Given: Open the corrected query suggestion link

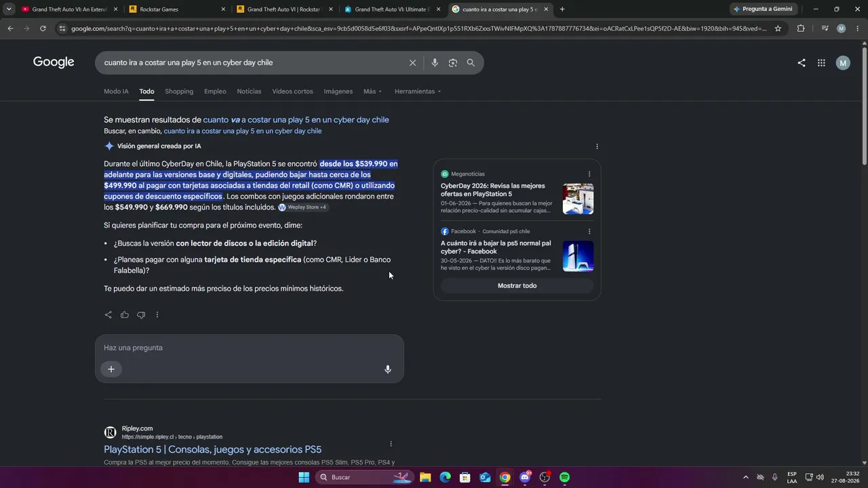Looking at the screenshot, I should [296, 120].
